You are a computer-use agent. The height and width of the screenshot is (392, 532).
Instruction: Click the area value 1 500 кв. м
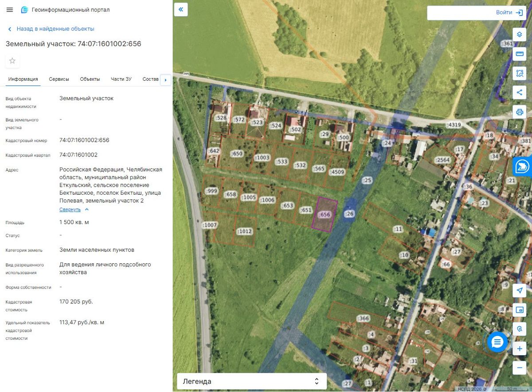pos(74,222)
